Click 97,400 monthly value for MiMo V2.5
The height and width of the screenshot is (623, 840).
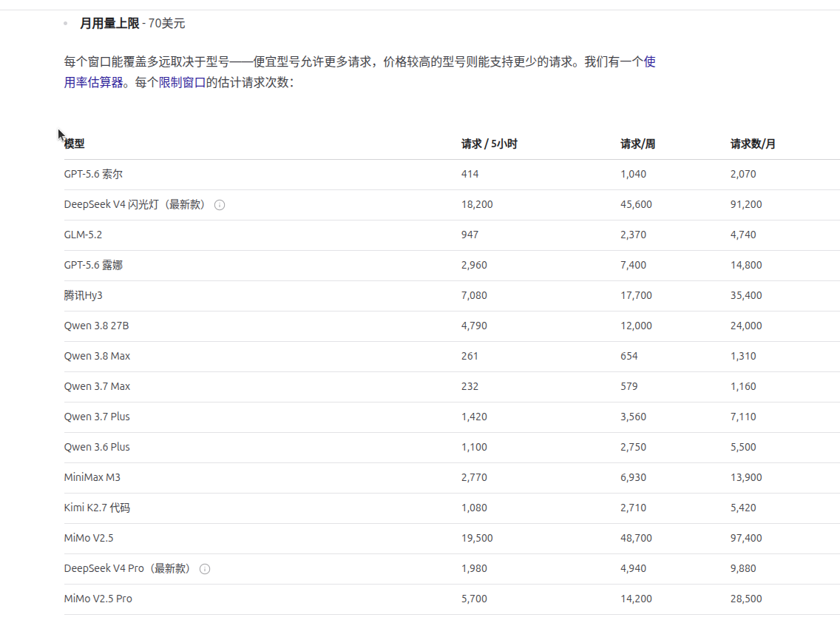[746, 538]
